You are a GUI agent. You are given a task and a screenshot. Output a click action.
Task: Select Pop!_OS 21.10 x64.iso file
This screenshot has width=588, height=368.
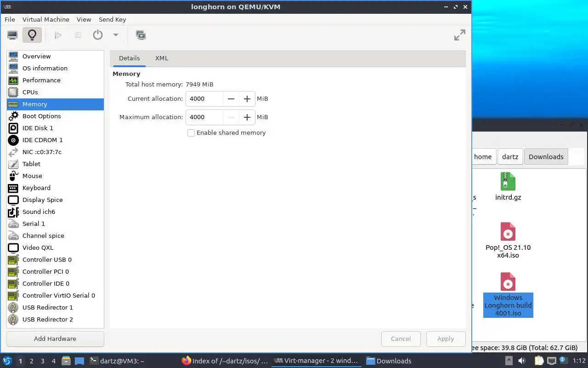508,240
